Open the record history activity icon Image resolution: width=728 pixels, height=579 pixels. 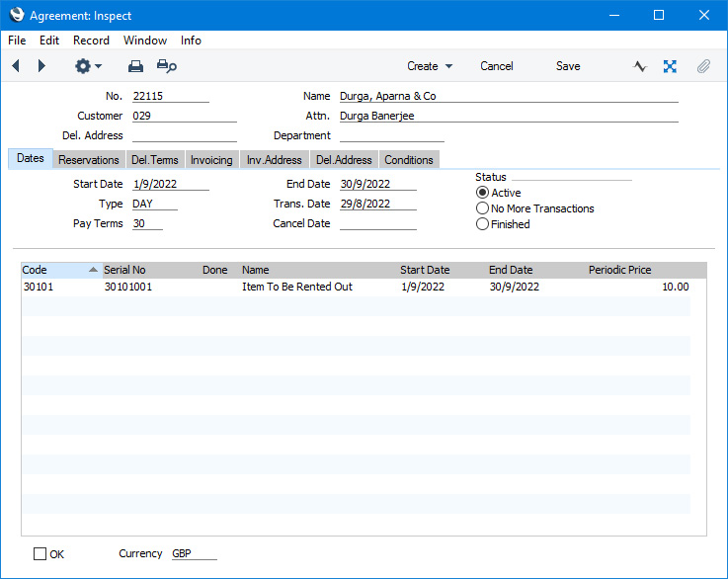coord(640,66)
